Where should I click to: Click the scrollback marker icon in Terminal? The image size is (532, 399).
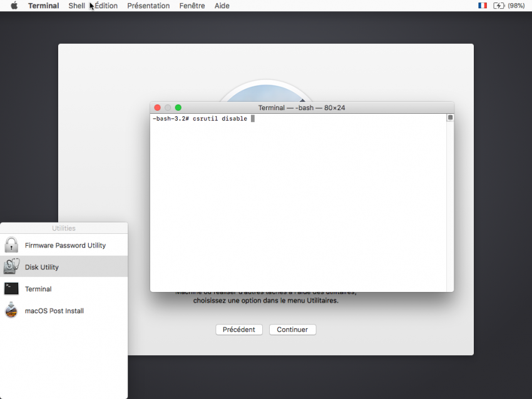(x=450, y=118)
